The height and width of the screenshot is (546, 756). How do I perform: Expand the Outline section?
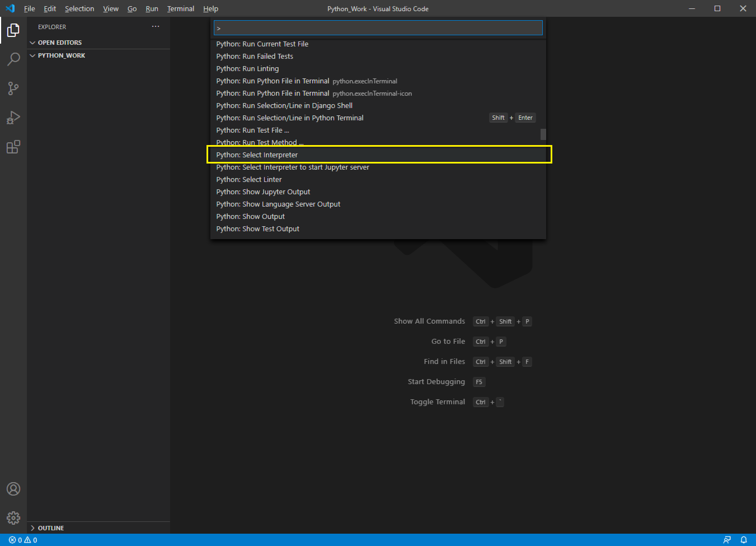[x=98, y=528]
